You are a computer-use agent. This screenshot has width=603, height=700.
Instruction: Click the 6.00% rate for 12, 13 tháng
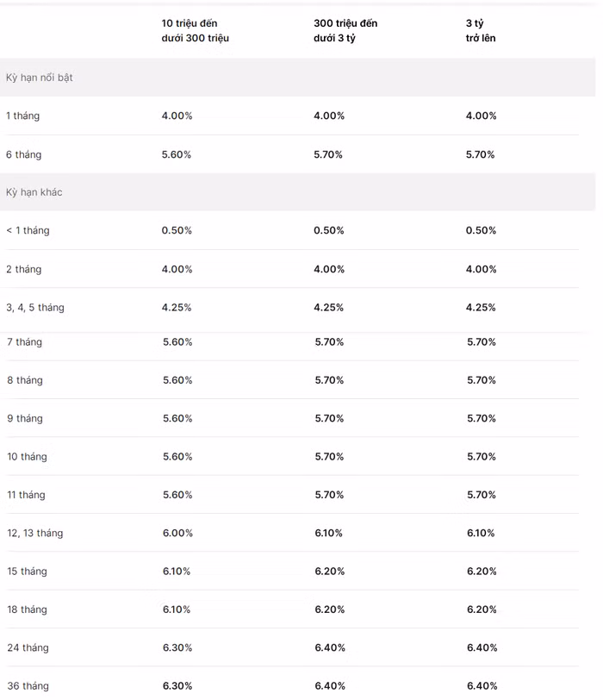pyautogui.click(x=177, y=533)
